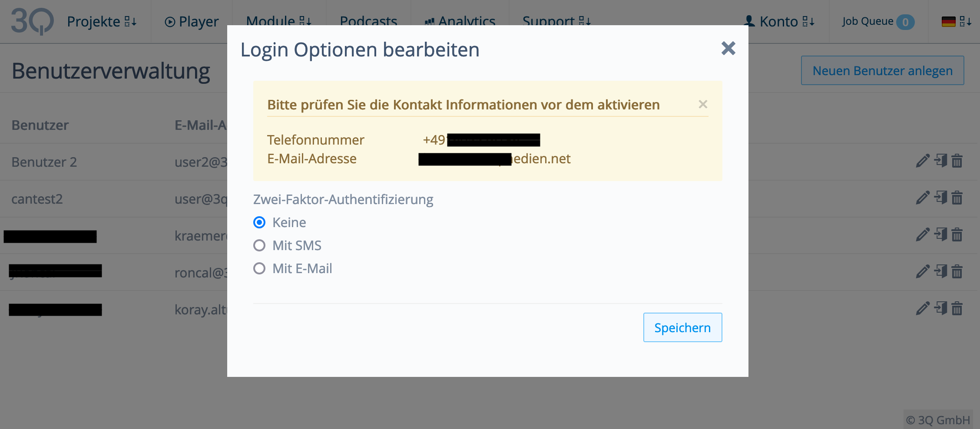980x429 pixels.
Task: Open the Konto account dropdown
Action: coord(779,21)
